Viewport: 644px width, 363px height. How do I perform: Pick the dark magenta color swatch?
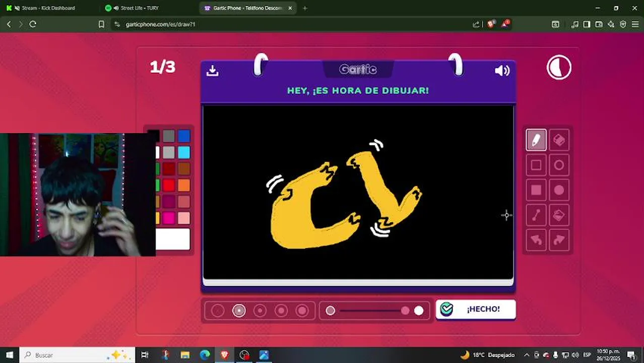click(169, 202)
